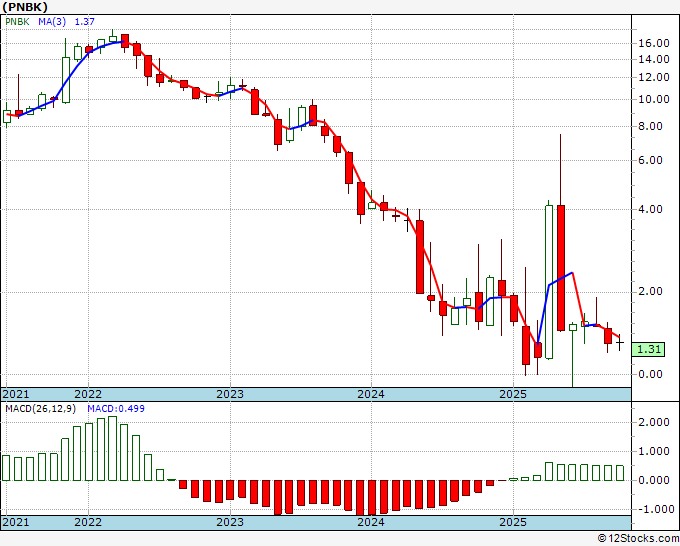Click the MA(3) indicator label

pyautogui.click(x=52, y=22)
